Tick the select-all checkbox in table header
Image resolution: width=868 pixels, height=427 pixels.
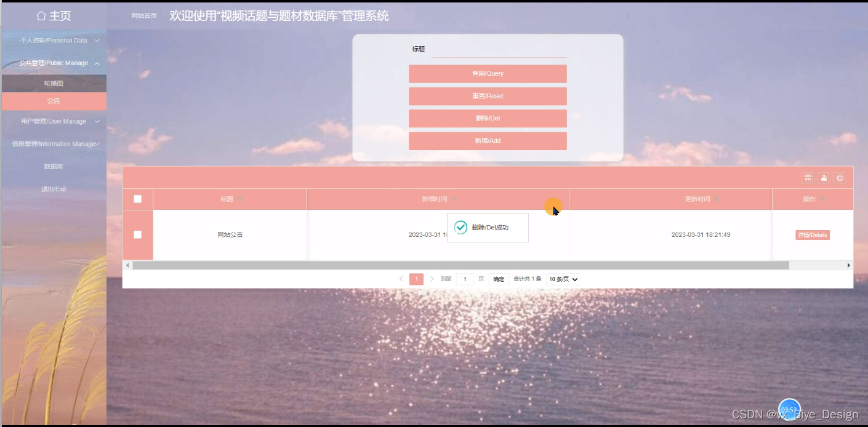pos(138,199)
